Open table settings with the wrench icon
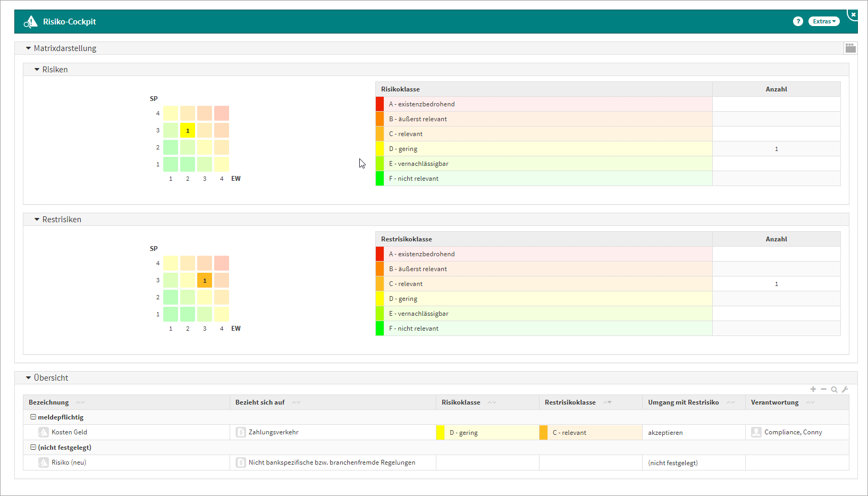Viewport: 868px width, 496px height. 845,390
